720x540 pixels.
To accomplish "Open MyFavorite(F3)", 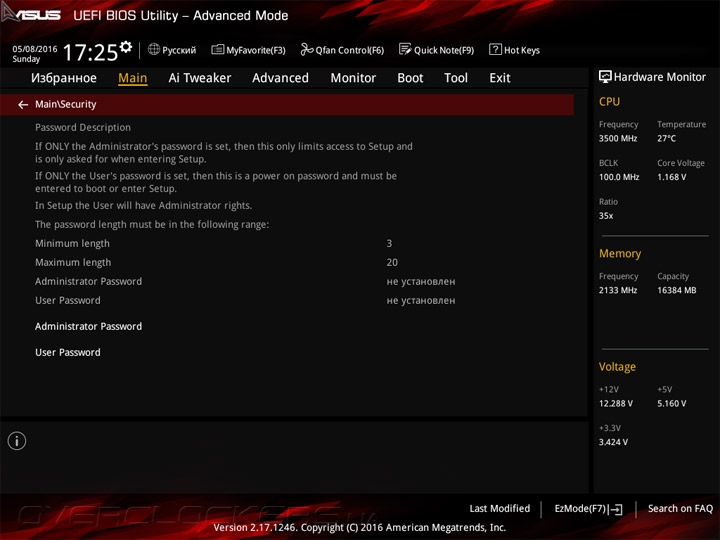I will click(x=248, y=50).
